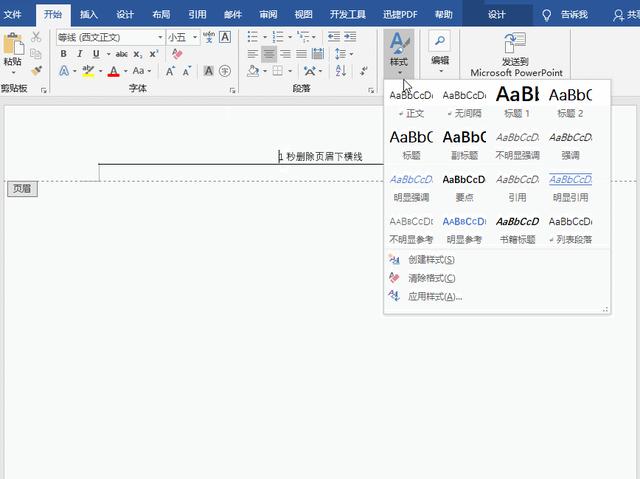Screen dimensions: 640x479
Task: Click the shading paint bucket icon
Action: point(253,71)
